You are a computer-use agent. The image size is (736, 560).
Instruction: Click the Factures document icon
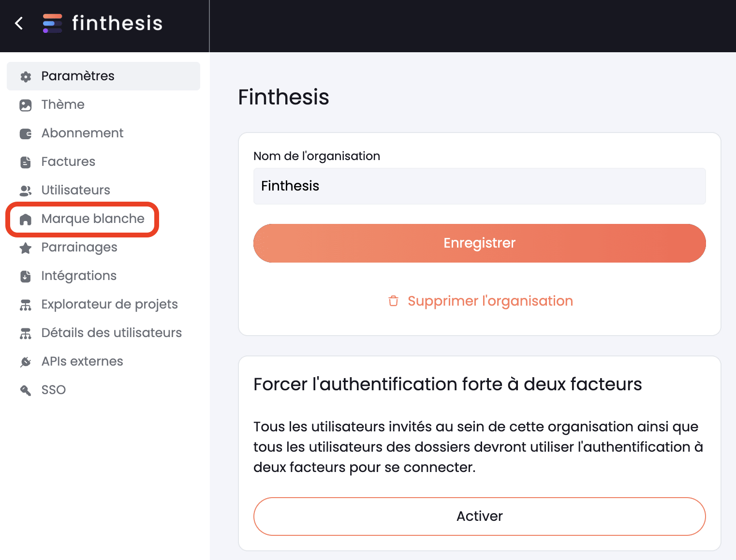pos(26,162)
